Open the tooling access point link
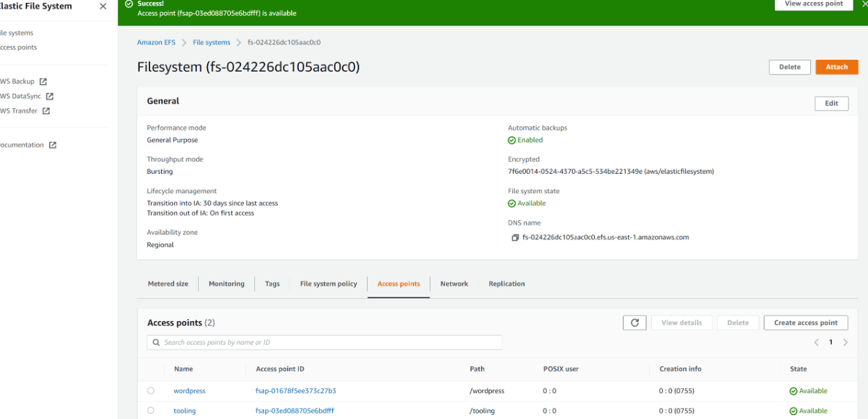Image resolution: width=868 pixels, height=419 pixels. coord(185,411)
